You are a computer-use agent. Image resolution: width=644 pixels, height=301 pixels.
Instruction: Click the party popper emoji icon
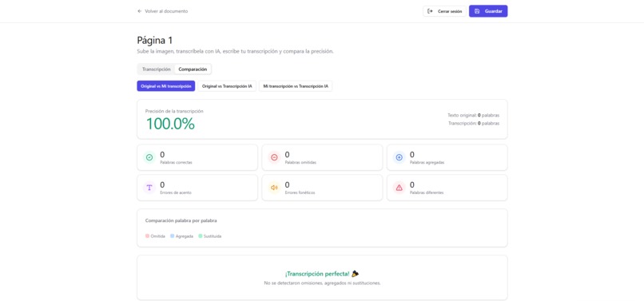point(356,274)
